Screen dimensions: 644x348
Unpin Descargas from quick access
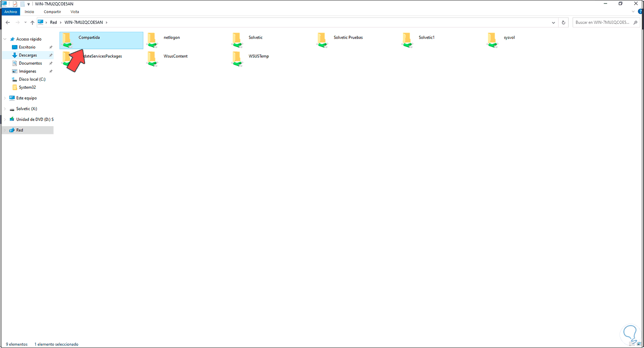click(x=50, y=55)
